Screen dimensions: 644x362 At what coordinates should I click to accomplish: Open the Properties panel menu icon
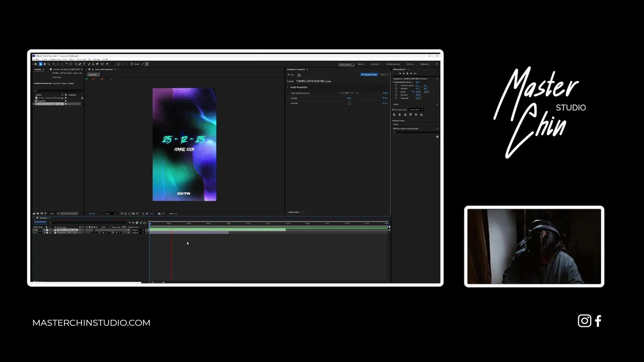click(437, 79)
